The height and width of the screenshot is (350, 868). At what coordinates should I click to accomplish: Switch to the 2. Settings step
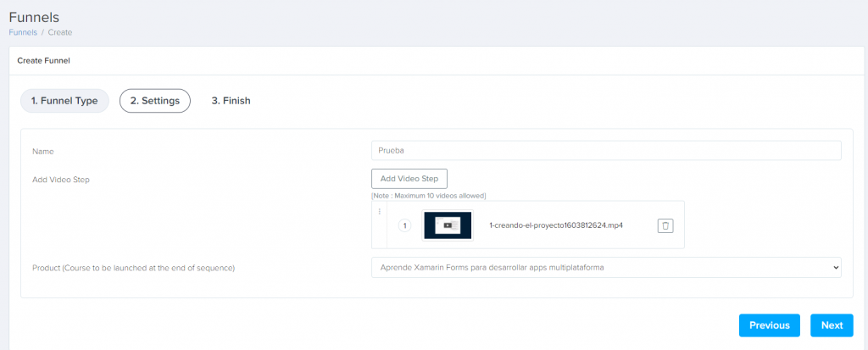[x=155, y=101]
